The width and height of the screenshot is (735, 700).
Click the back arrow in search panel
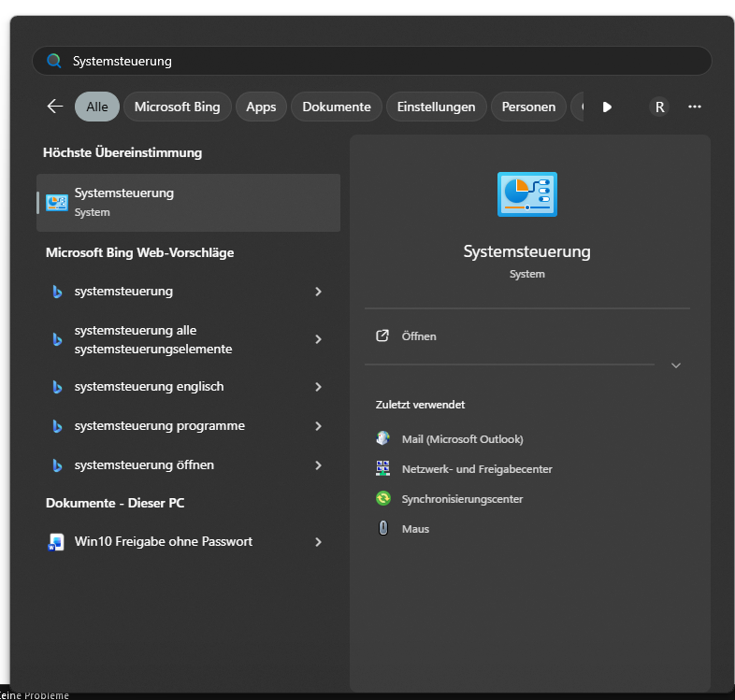(55, 107)
